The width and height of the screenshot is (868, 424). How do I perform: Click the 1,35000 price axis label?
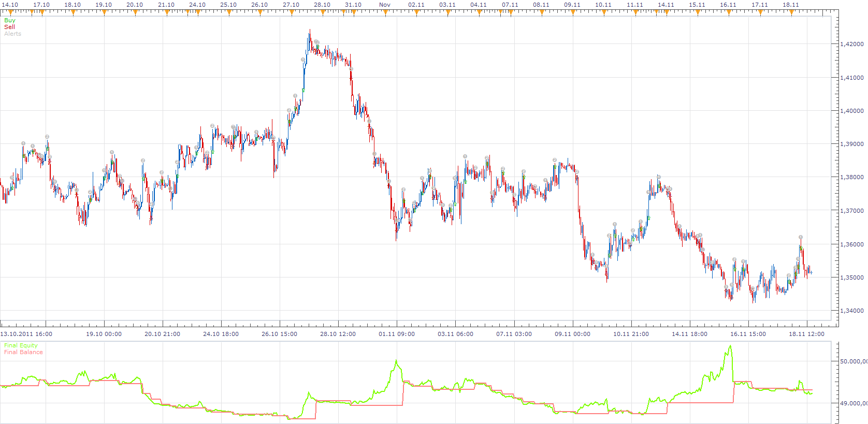click(x=852, y=277)
